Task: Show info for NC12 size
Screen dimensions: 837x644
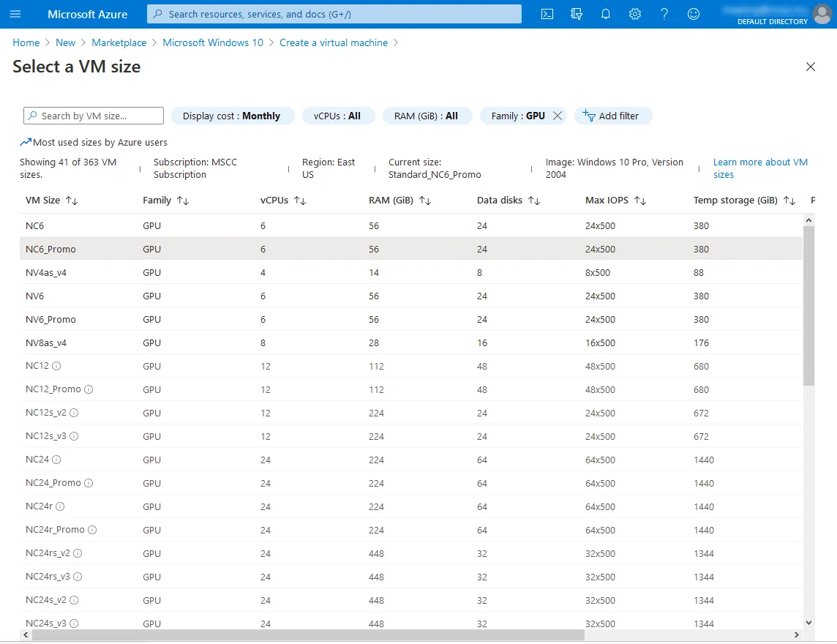Action: point(56,366)
